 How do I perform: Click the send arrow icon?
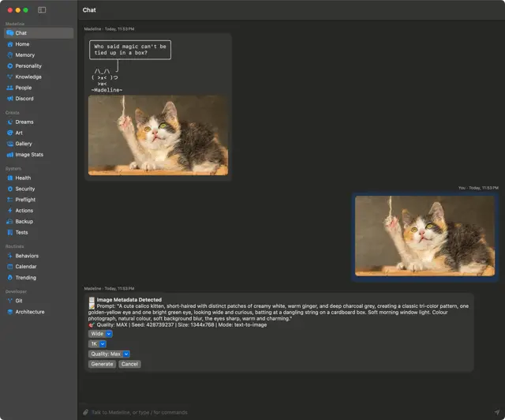[497, 412]
